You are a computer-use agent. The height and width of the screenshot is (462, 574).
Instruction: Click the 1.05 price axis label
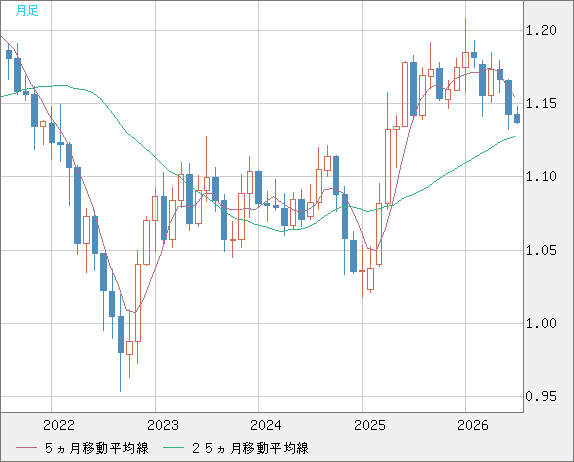tap(541, 250)
